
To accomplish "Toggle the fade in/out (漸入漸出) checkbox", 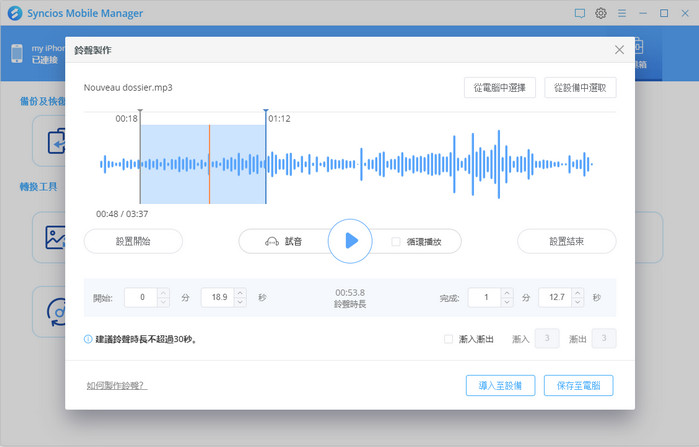I will [448, 339].
